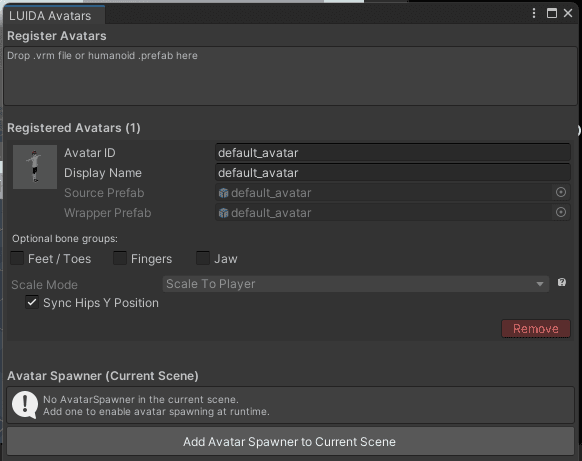Uncheck Sync Hips Y Position
Image resolution: width=582 pixels, height=461 pixels.
pyautogui.click(x=32, y=302)
